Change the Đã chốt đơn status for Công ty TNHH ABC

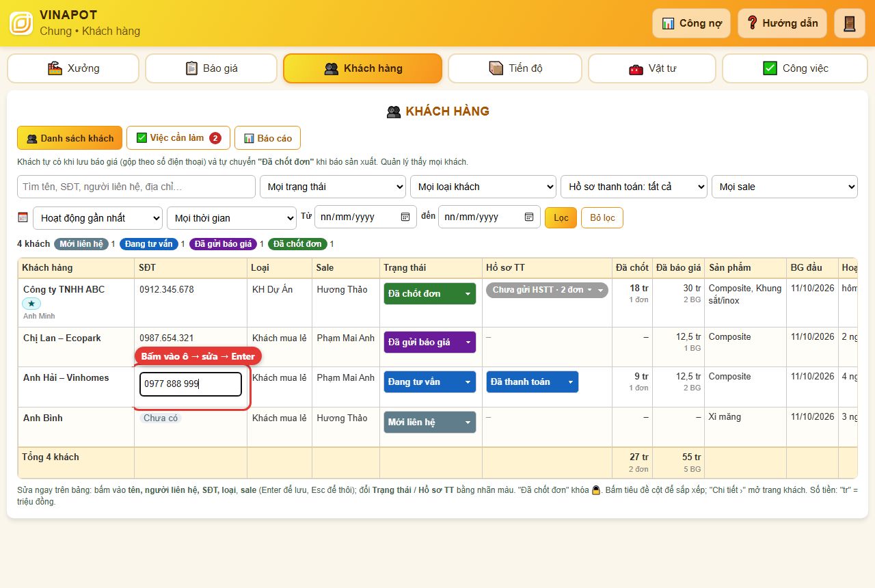[x=429, y=293]
